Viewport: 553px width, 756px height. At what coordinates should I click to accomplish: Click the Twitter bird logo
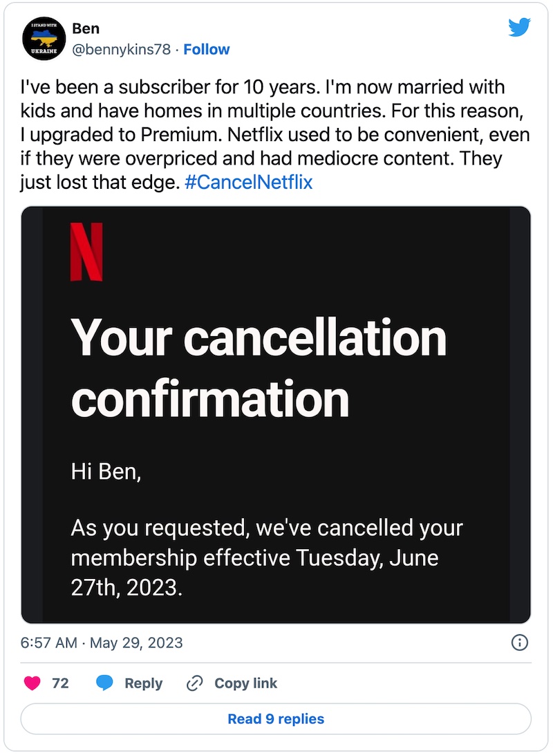[x=518, y=28]
